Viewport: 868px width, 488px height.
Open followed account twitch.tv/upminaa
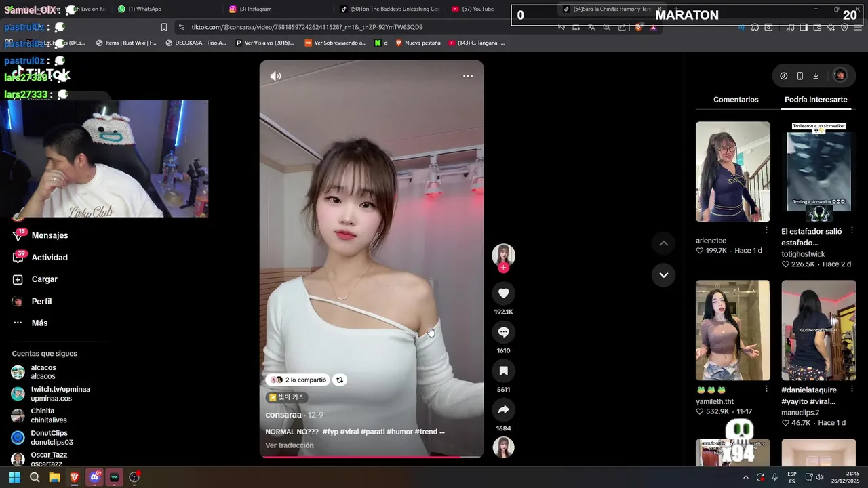51,394
